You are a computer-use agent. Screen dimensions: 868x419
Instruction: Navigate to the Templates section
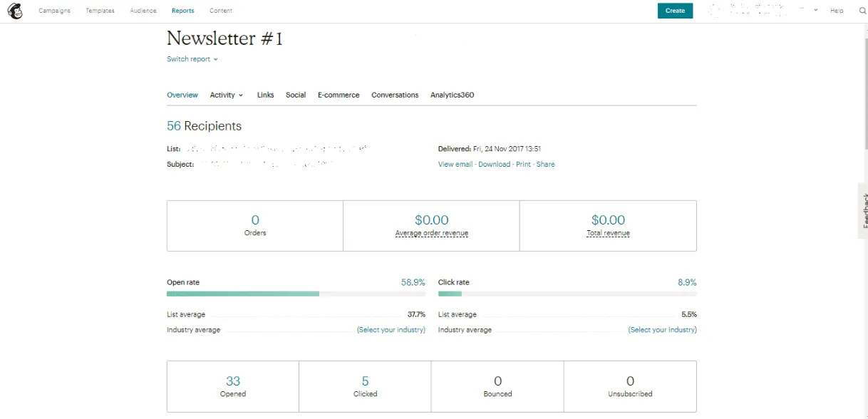coord(99,11)
